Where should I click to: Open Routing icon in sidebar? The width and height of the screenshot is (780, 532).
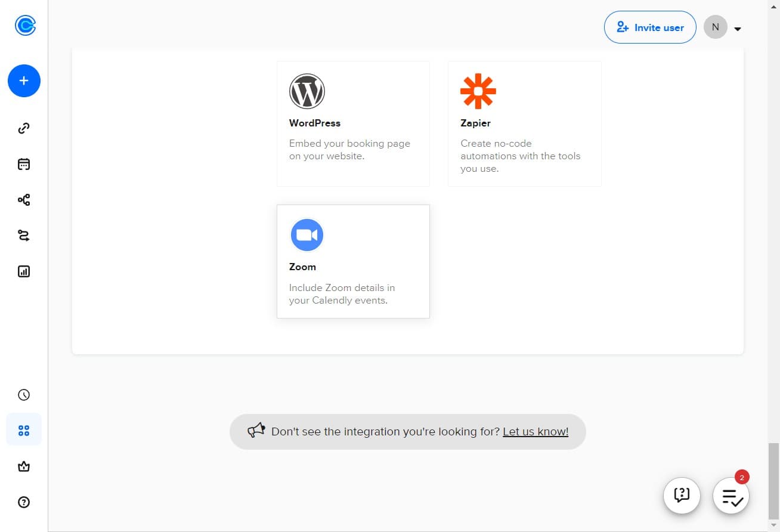[24, 236]
